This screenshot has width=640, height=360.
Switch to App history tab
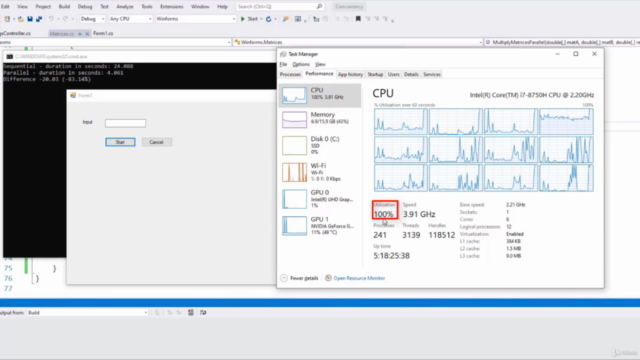click(x=350, y=74)
